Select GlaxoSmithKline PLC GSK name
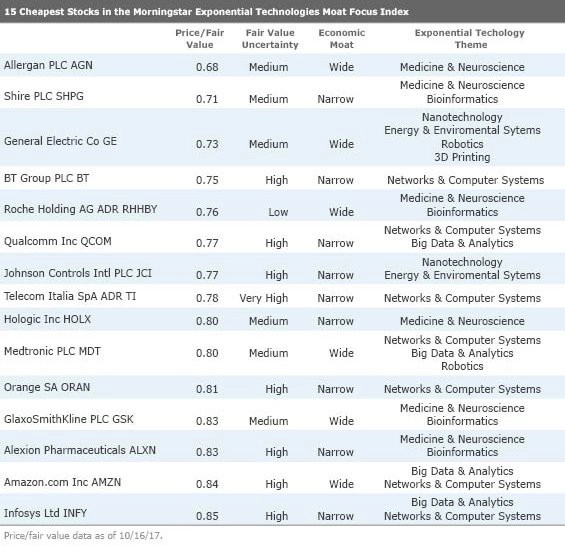The image size is (565, 546). (x=69, y=419)
